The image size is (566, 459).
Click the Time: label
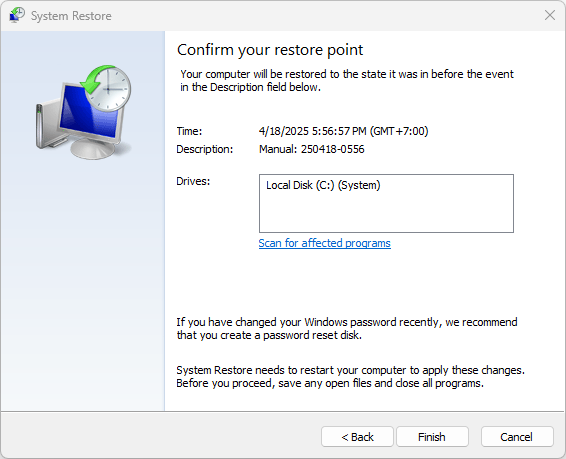pyautogui.click(x=189, y=131)
